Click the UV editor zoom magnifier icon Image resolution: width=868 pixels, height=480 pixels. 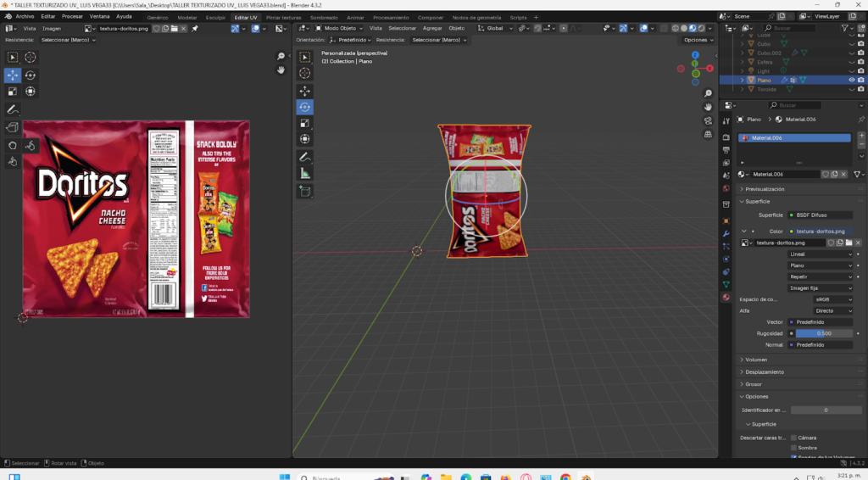pos(281,57)
